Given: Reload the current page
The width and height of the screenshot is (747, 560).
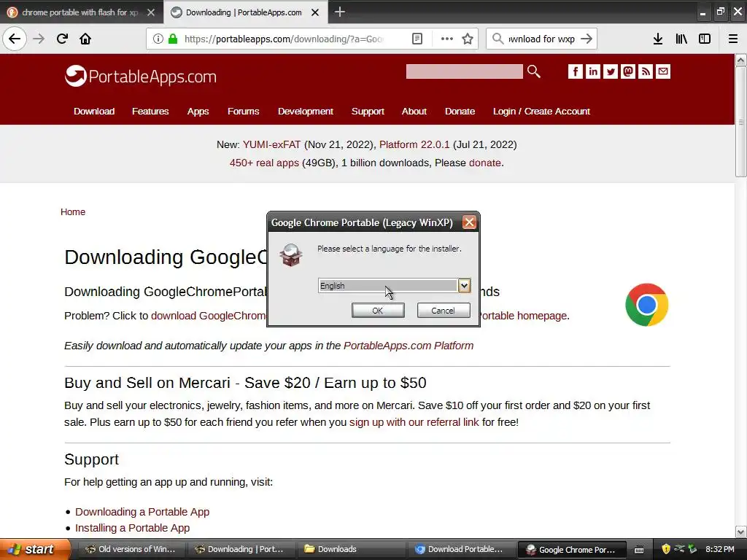Looking at the screenshot, I should coord(62,39).
